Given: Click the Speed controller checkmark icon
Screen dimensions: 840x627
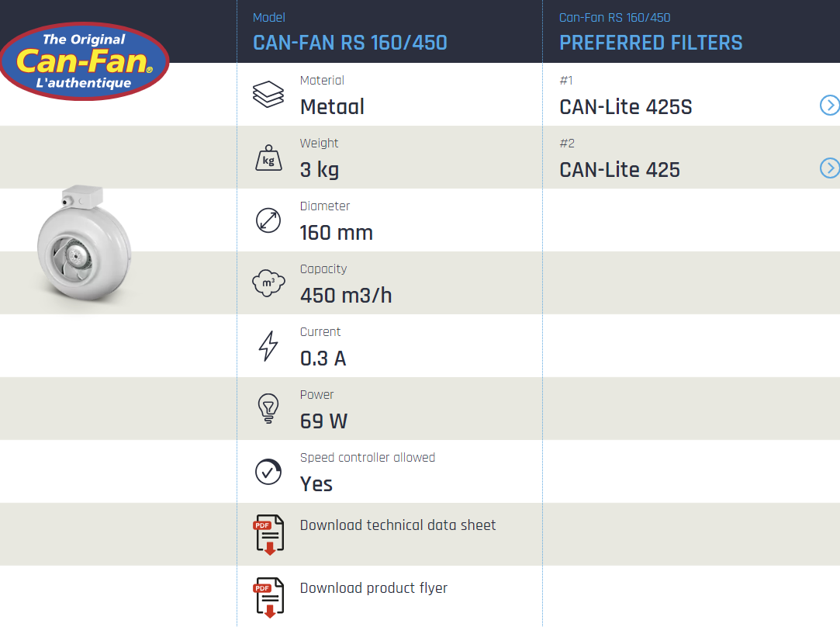Looking at the screenshot, I should coord(268,472).
